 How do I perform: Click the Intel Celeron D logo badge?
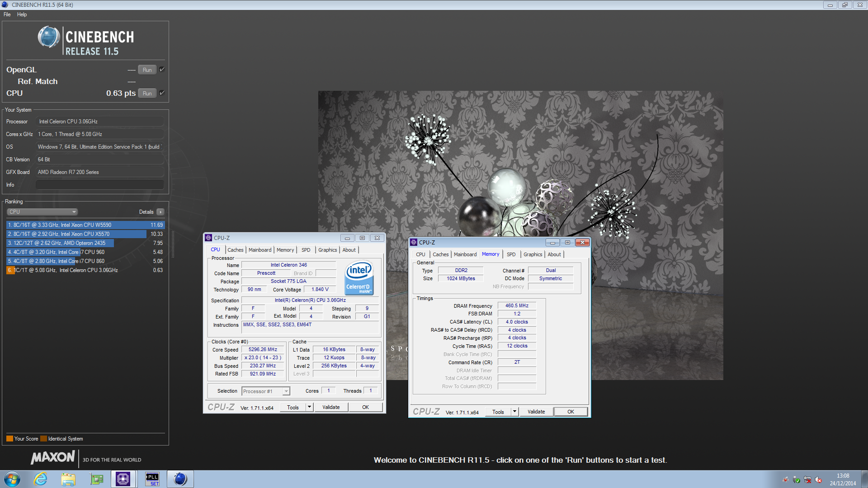(x=359, y=278)
